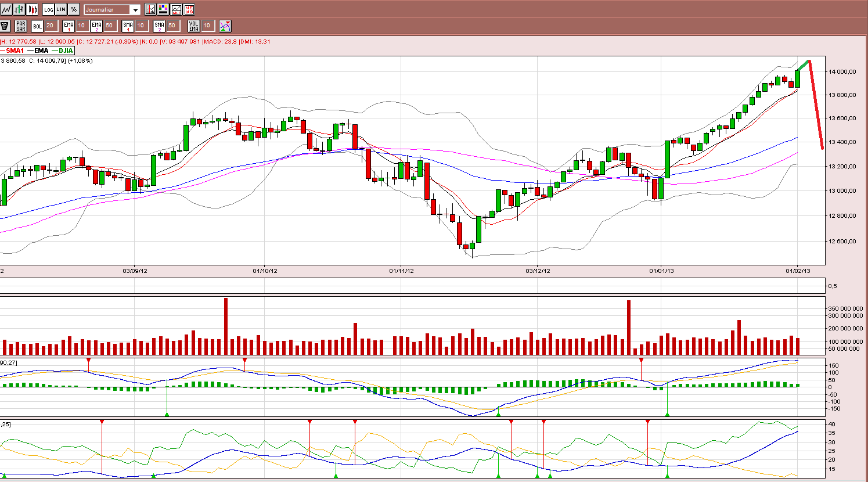
Task: Click the 13 400,00 price axis label
Action: (842, 142)
